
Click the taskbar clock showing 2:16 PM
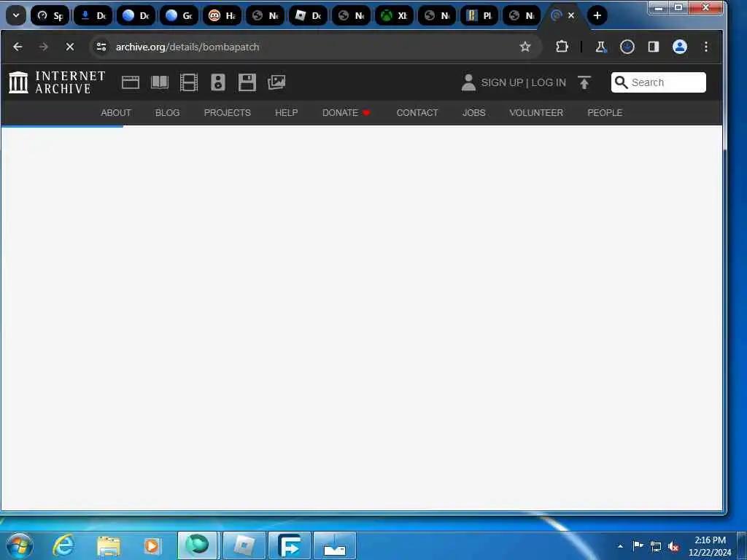[x=710, y=546]
